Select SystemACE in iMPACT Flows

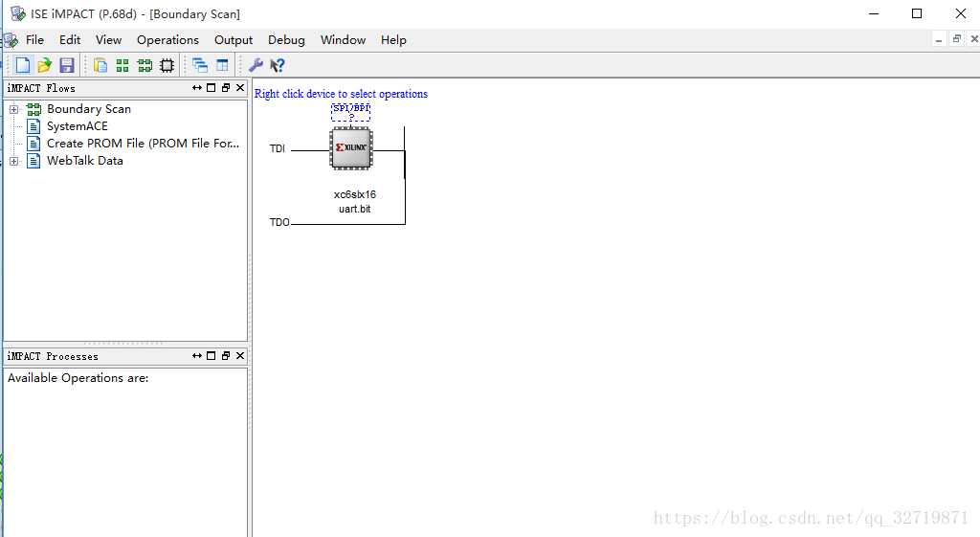pos(77,126)
